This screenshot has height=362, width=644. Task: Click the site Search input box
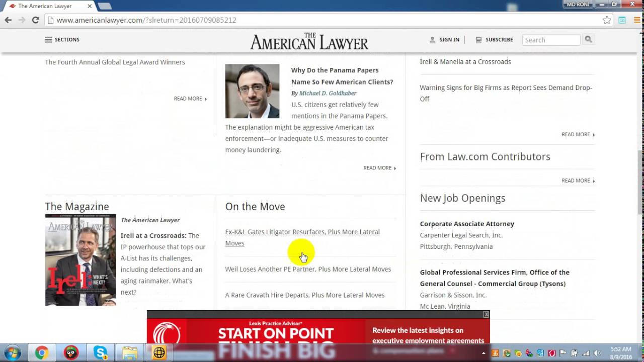[x=551, y=40]
